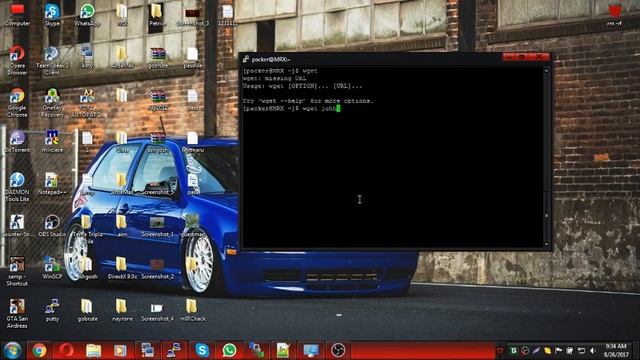This screenshot has width=640, height=360.
Task: Click the volume icon in system tray
Action: (593, 351)
